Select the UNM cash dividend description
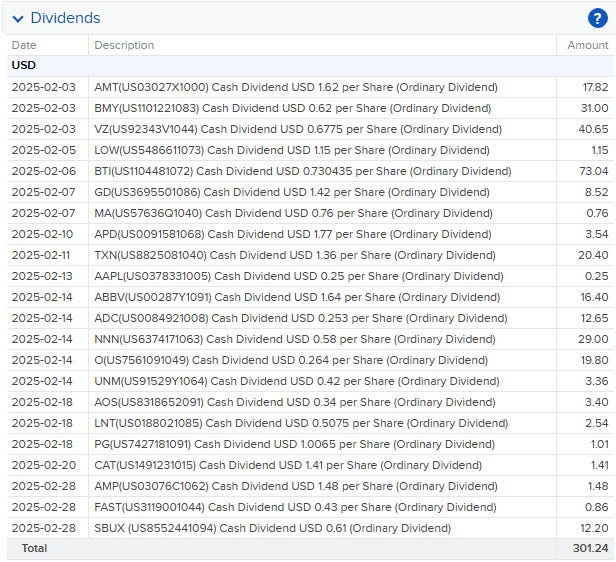Viewport: 616px width, 562px height. click(x=297, y=381)
